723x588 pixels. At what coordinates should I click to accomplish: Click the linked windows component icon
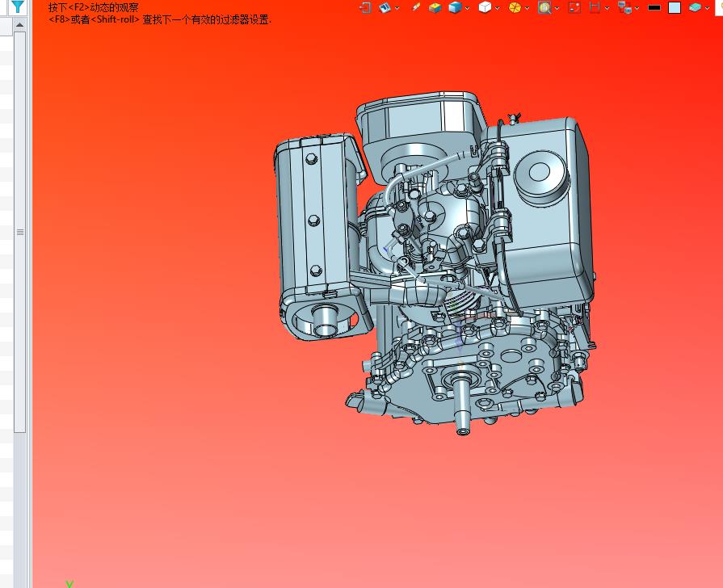point(624,7)
